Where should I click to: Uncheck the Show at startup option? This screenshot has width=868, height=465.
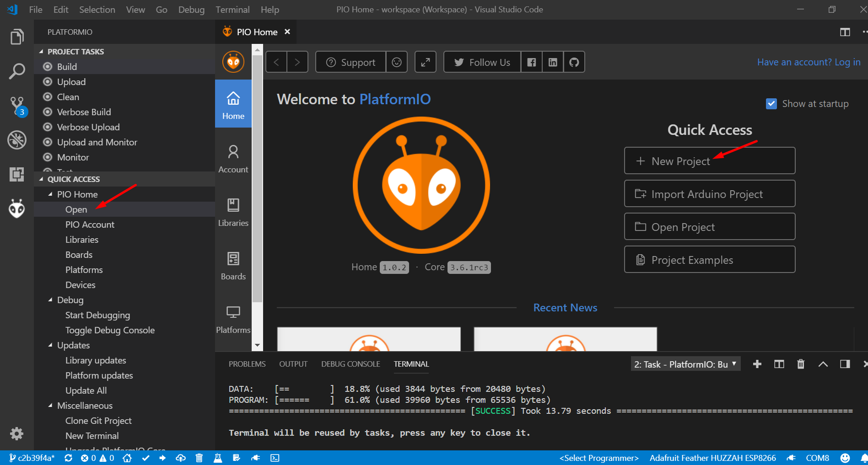(x=771, y=103)
